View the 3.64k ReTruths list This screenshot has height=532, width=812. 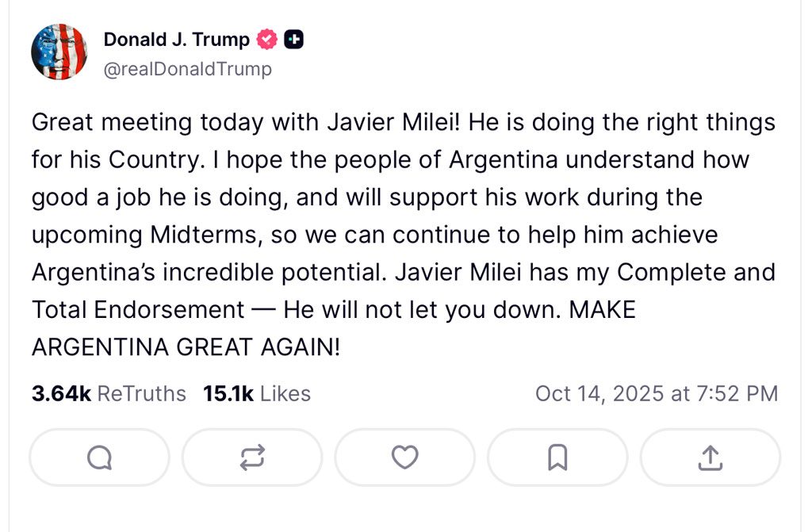click(x=109, y=393)
